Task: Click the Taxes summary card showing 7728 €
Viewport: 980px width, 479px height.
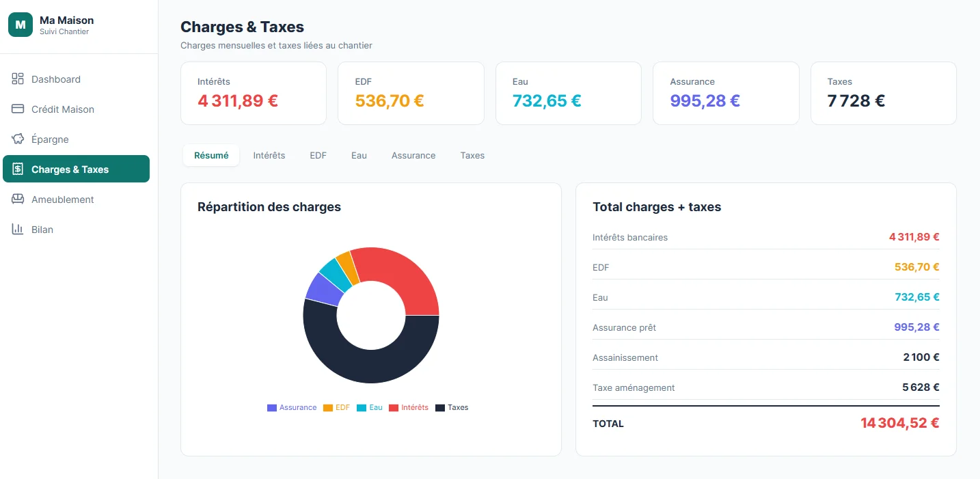Action: click(883, 93)
